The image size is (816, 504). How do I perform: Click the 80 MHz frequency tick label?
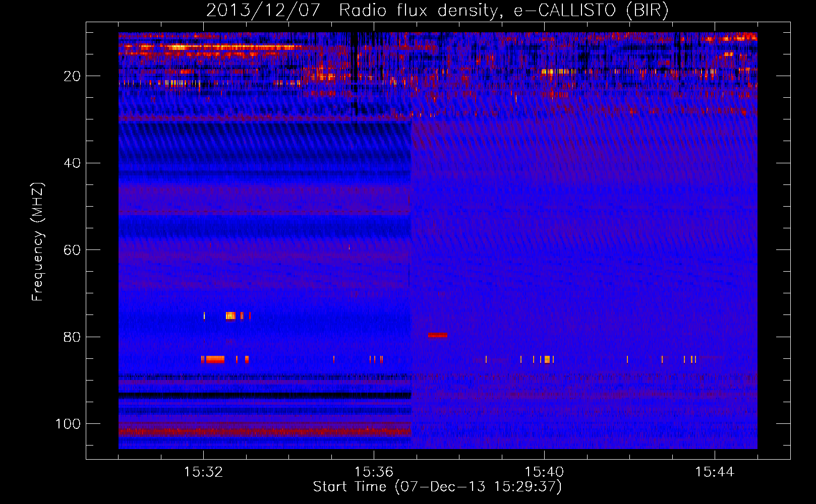(72, 337)
